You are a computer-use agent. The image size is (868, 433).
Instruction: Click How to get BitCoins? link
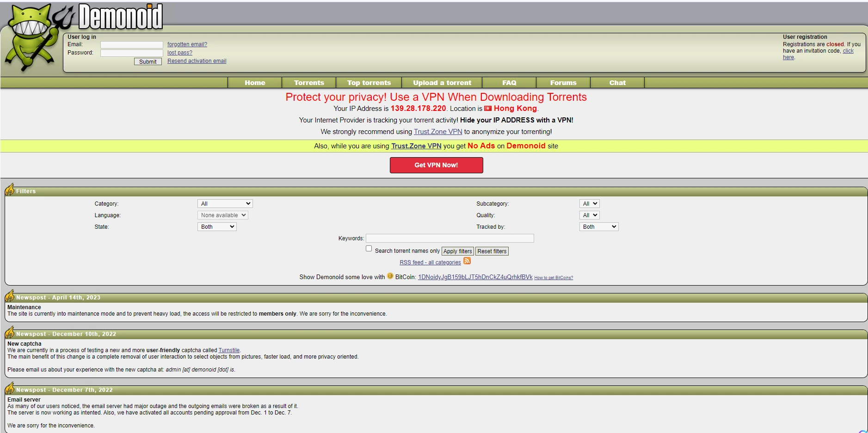(554, 278)
